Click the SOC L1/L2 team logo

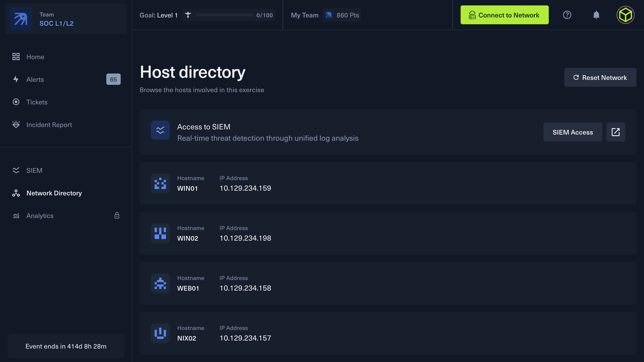click(x=21, y=19)
